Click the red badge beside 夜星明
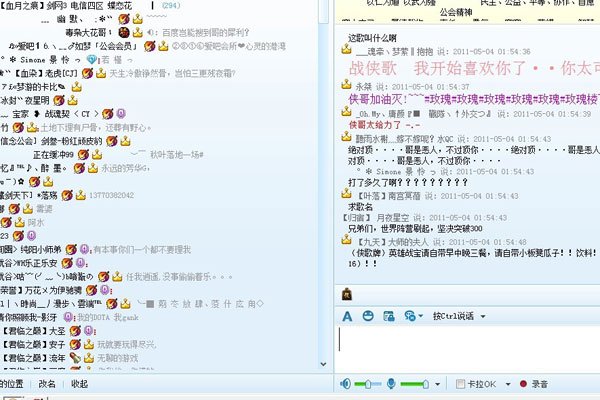 (59, 101)
